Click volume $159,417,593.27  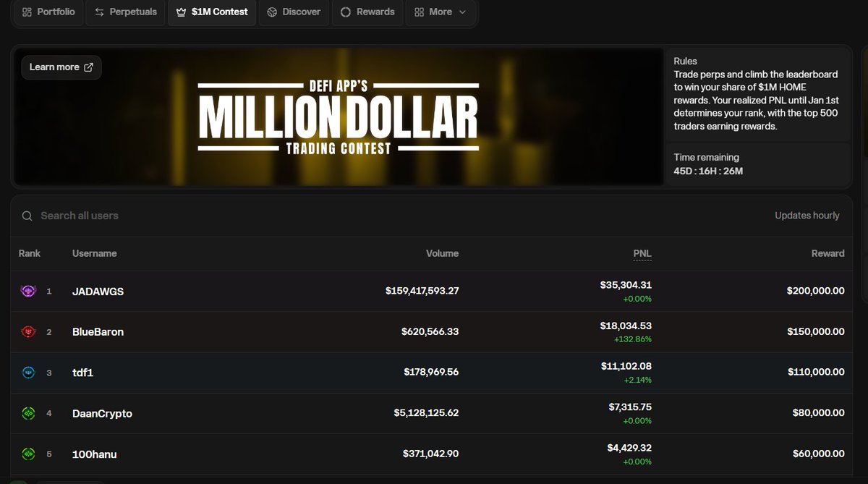coord(422,292)
